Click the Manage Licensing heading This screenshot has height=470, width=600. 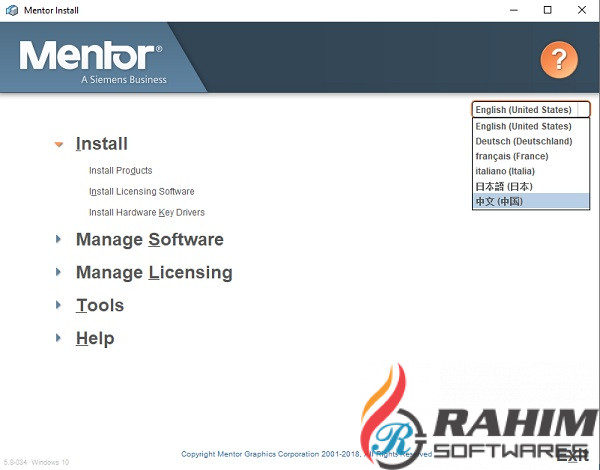click(x=154, y=273)
